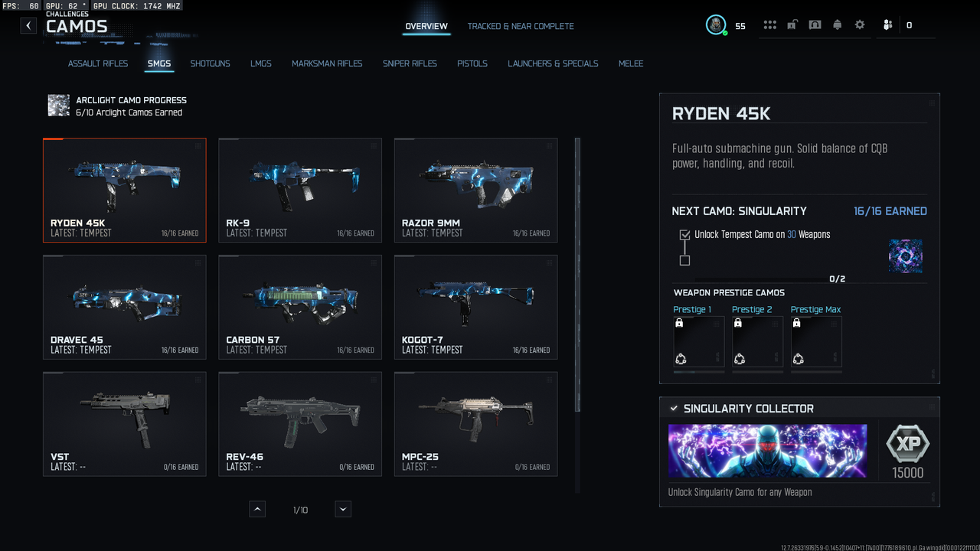This screenshot has height=551, width=980.
Task: Click the 0/2 challenge progress bar
Action: (x=758, y=279)
